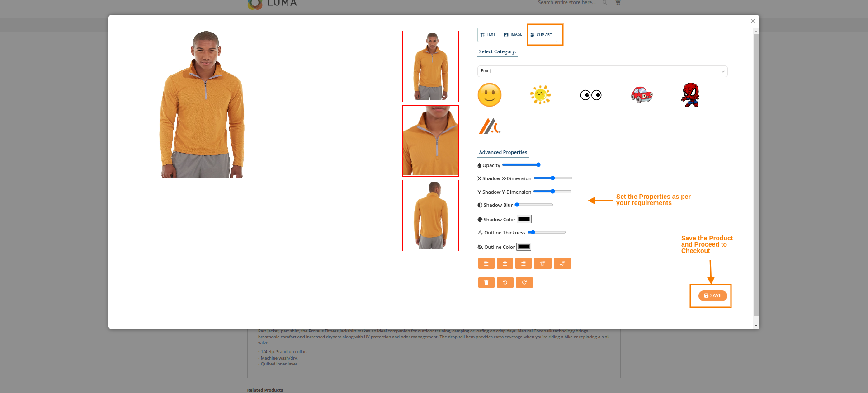
Task: Click the main product preview image
Action: (x=202, y=104)
